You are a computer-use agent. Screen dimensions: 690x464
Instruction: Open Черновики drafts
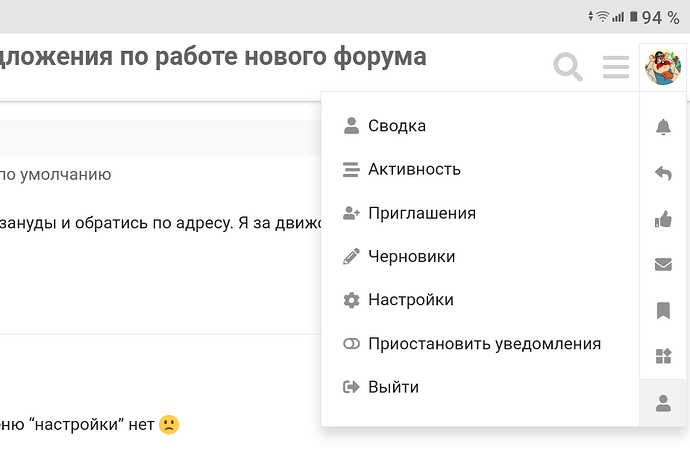480,256
